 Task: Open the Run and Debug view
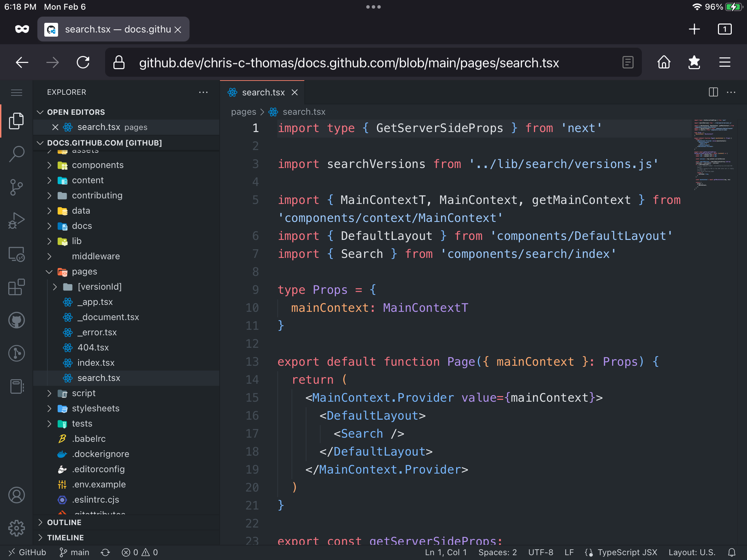(16, 220)
